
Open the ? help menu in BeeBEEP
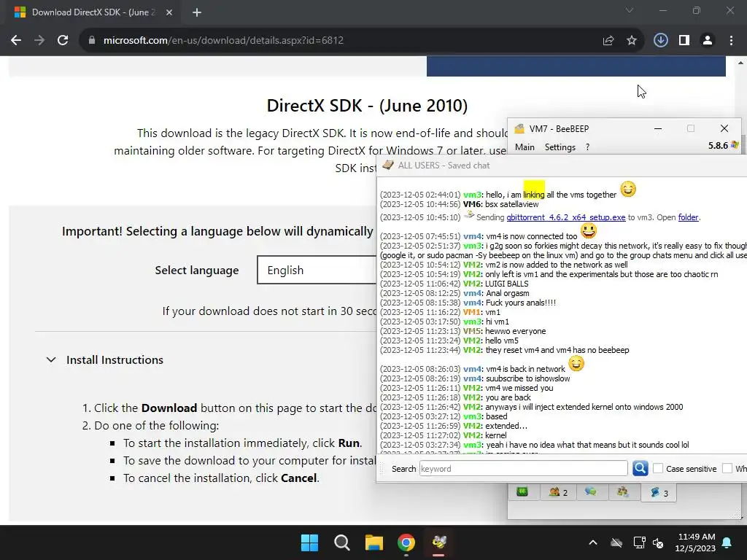point(587,147)
